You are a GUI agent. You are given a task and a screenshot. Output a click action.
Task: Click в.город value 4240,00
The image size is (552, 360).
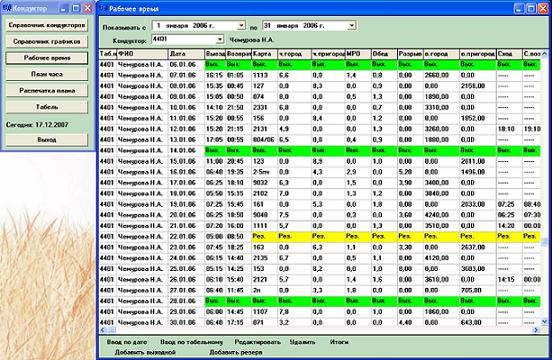(x=441, y=215)
